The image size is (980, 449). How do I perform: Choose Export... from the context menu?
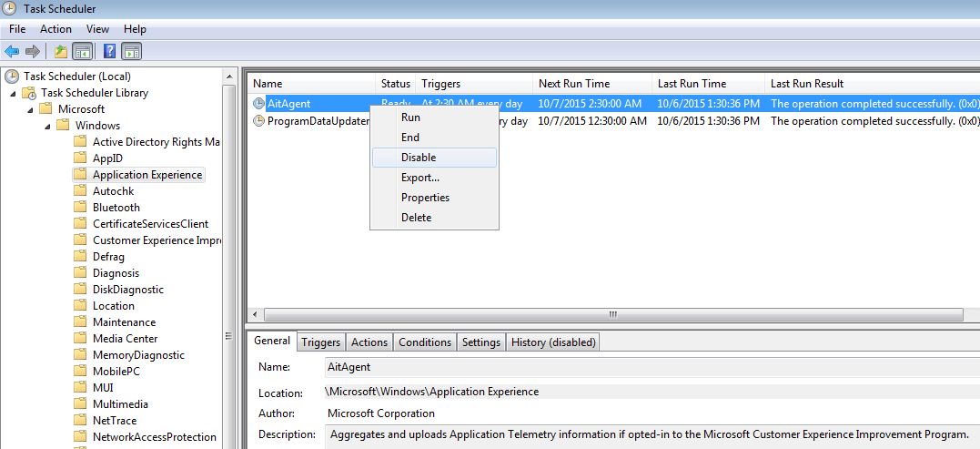click(x=434, y=178)
